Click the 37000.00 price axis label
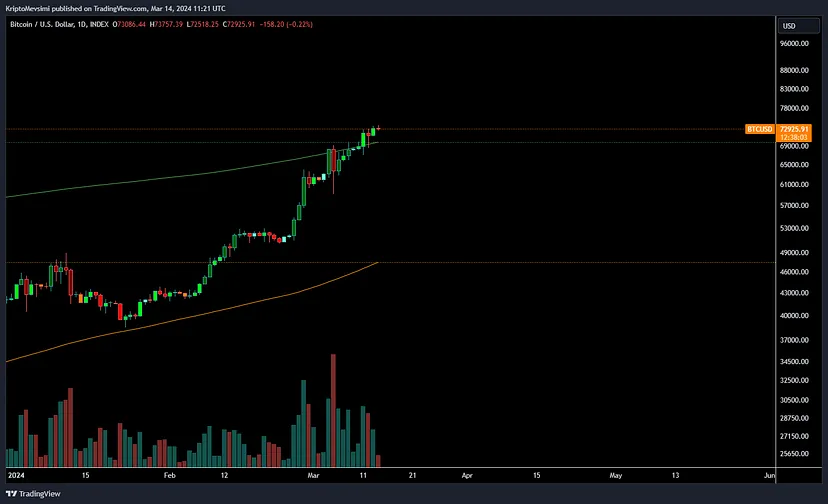Screen dimensions: 828x504 [x=794, y=340]
